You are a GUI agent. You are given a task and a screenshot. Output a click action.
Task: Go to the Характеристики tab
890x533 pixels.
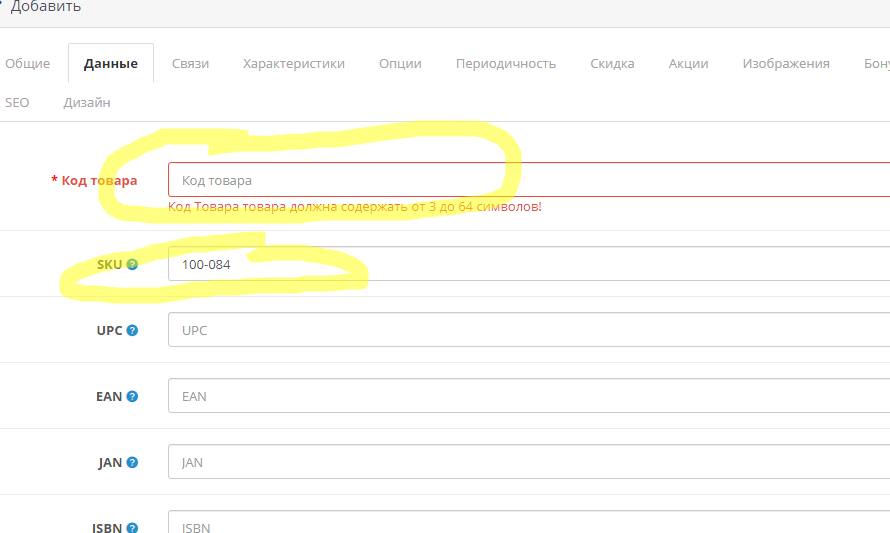tap(294, 63)
